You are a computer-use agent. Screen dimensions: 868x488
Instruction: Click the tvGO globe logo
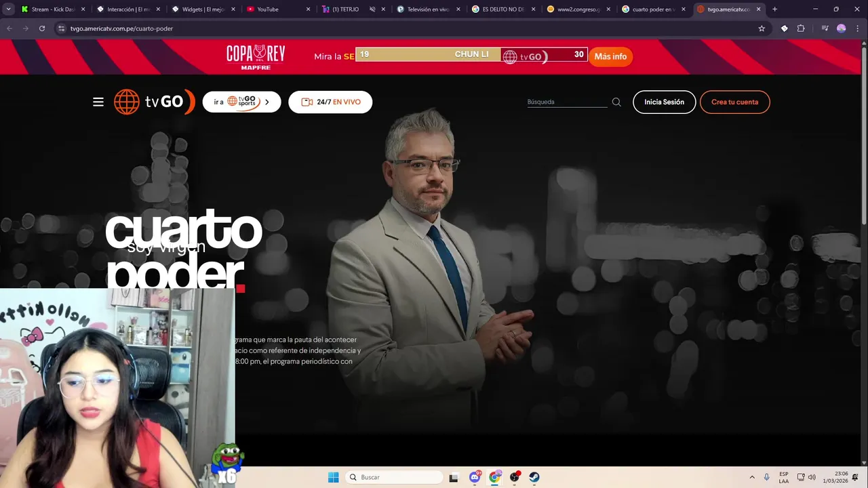click(155, 102)
